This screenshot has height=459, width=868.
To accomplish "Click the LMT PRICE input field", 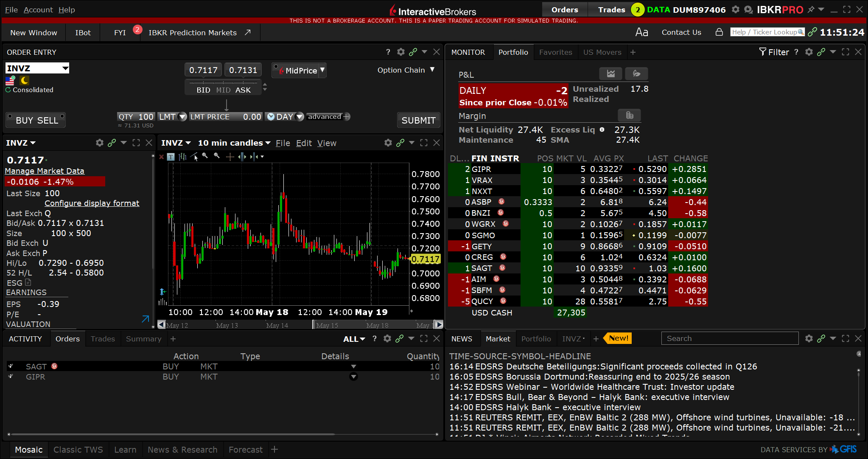I will (x=226, y=116).
